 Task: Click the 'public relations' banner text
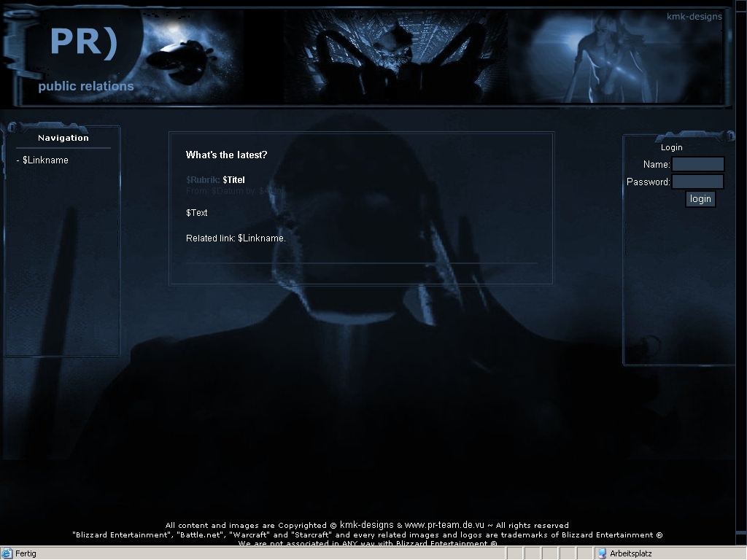86,86
